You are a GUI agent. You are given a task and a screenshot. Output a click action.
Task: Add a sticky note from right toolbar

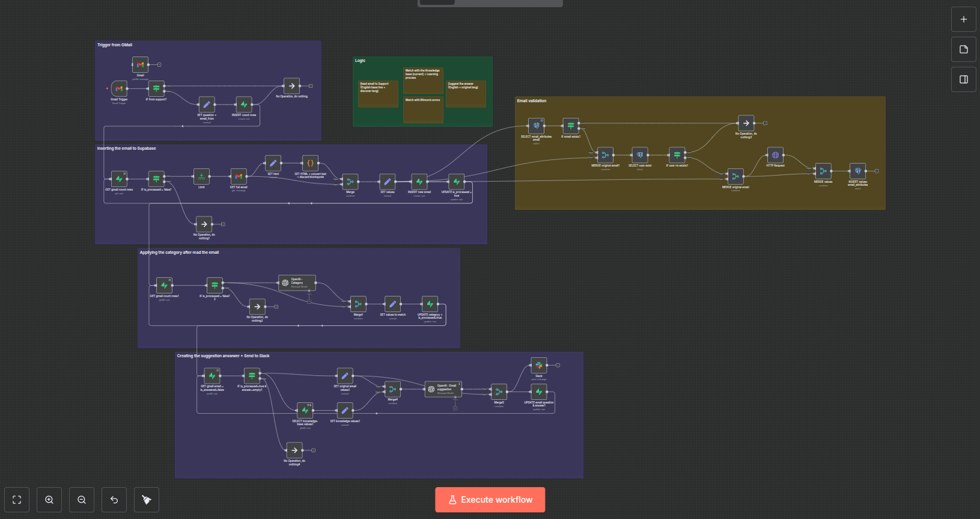(x=963, y=49)
